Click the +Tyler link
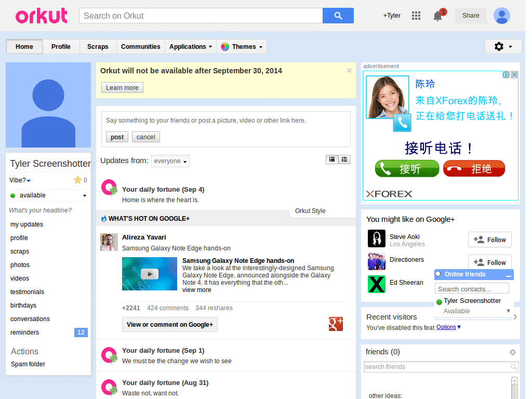Screen dimensions: 532x399 coord(392,16)
